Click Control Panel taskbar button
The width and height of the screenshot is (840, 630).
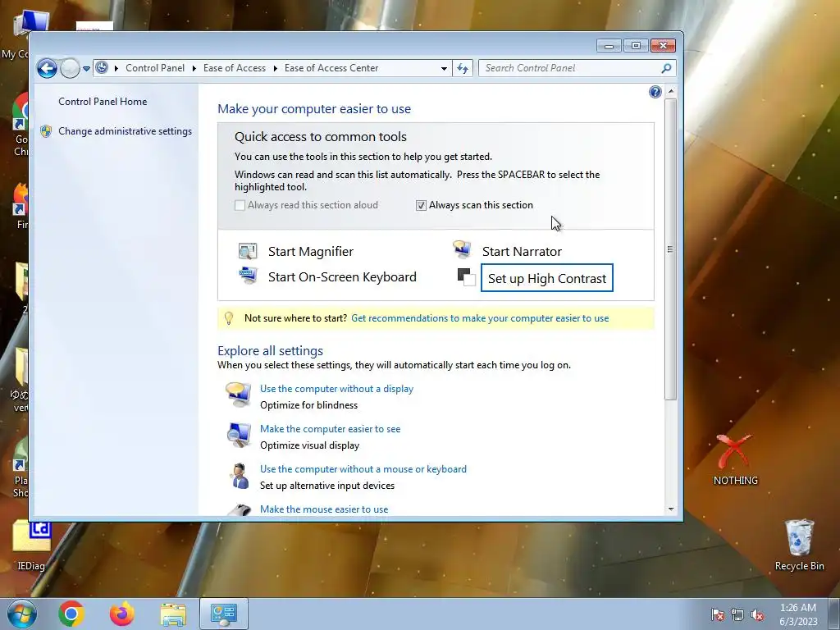coord(224,614)
